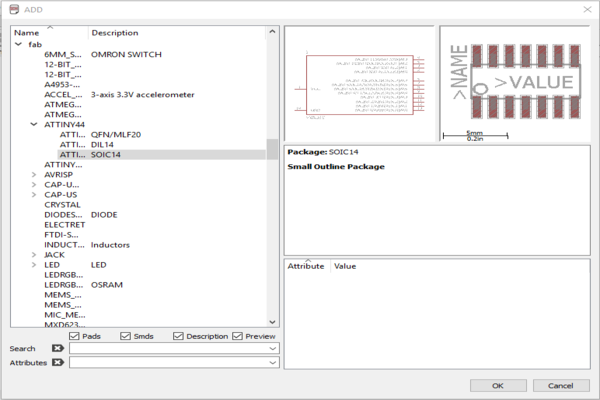Viewport: 600px width, 400px height.
Task: Cancel the ADD dialog
Action: (x=561, y=385)
